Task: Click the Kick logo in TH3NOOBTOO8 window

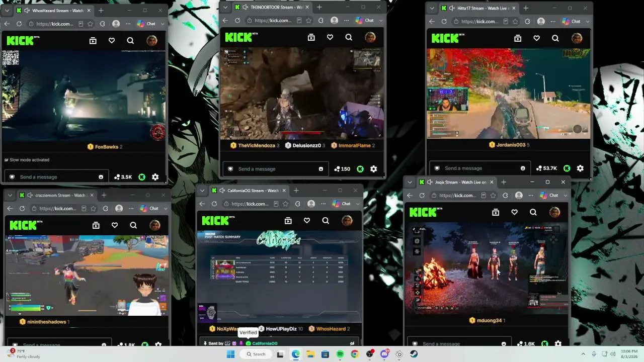Action: [x=242, y=37]
